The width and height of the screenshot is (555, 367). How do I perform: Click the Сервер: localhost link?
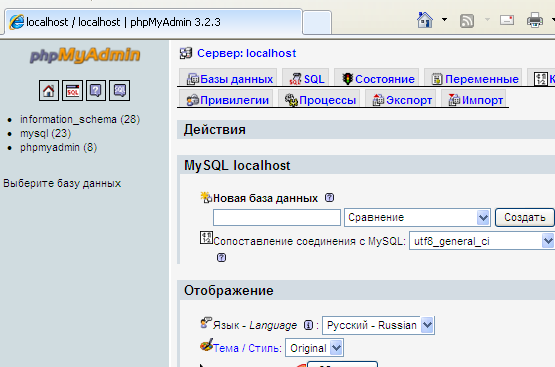tap(246, 53)
